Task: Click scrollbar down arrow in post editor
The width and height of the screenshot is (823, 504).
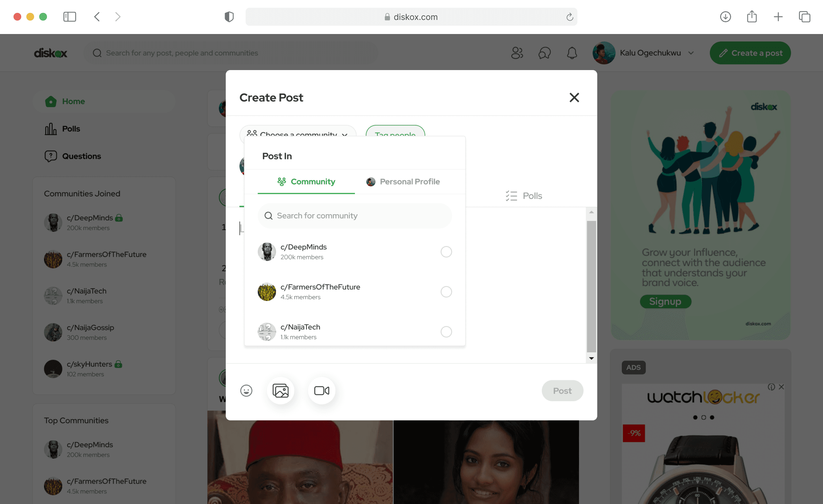Action: 591,358
